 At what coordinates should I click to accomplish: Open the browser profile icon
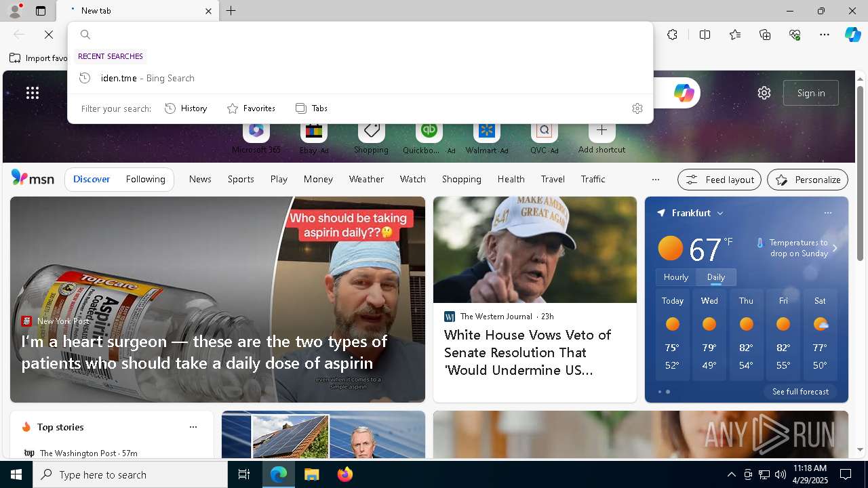(14, 11)
